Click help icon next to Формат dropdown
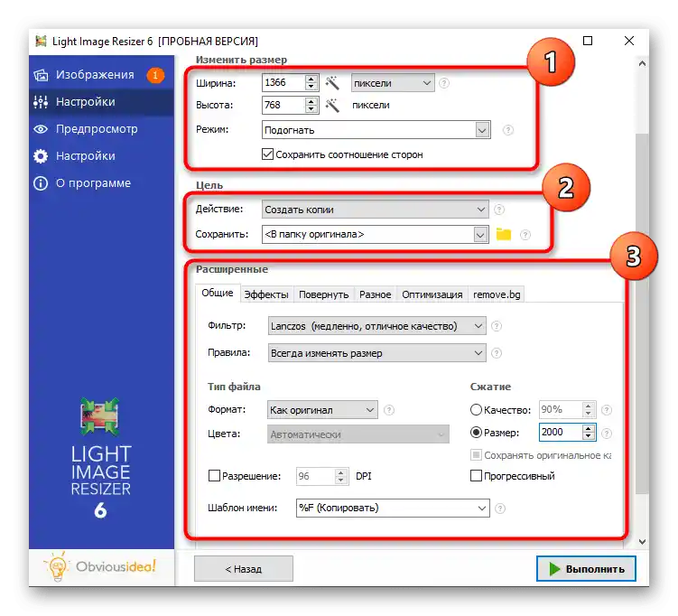 389,410
